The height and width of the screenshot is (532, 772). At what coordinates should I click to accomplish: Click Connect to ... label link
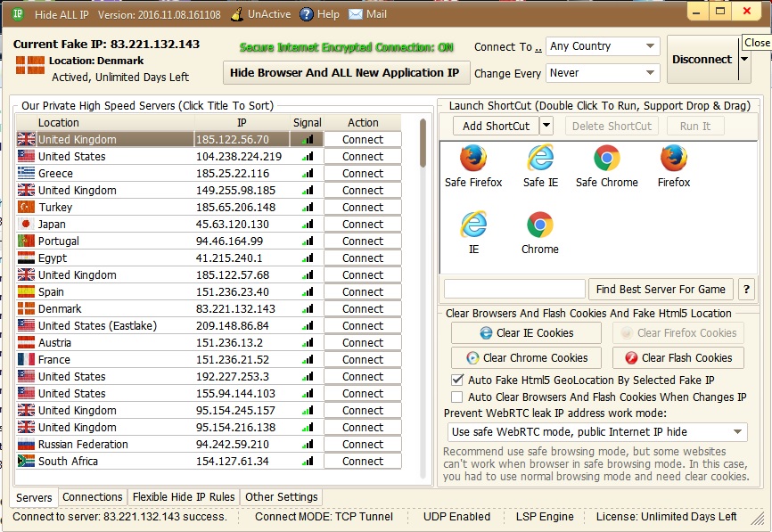click(508, 46)
